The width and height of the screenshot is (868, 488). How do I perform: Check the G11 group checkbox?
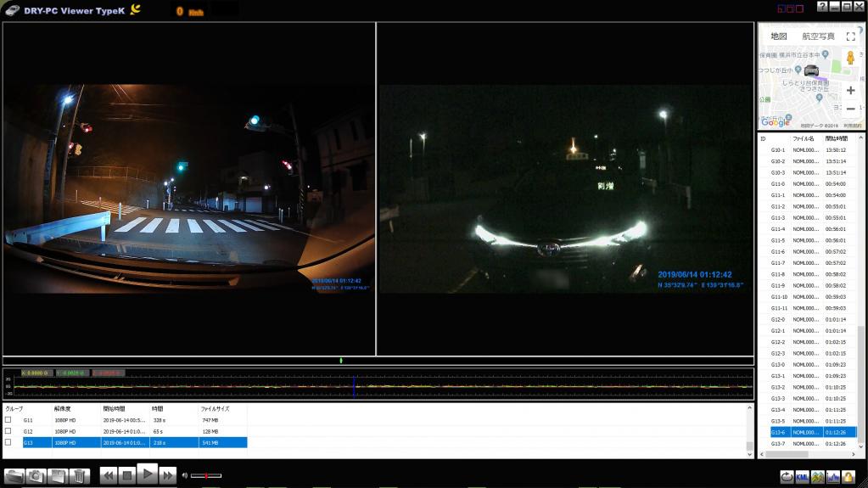coord(8,420)
